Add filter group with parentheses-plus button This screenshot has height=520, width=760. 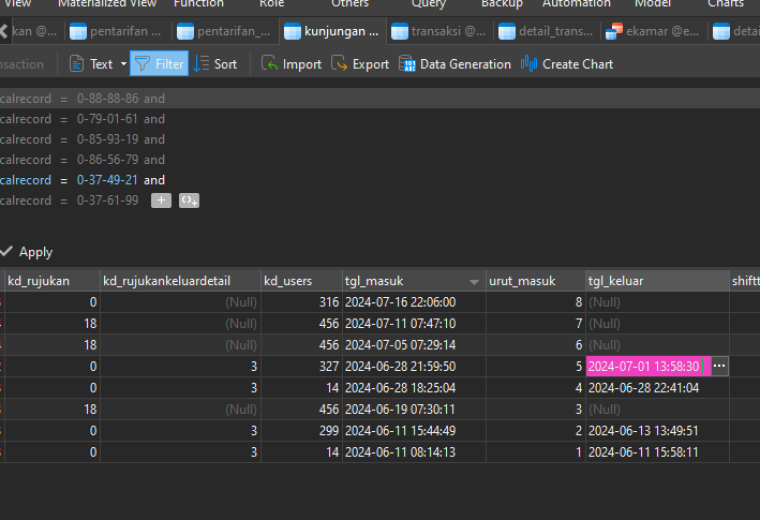(189, 201)
